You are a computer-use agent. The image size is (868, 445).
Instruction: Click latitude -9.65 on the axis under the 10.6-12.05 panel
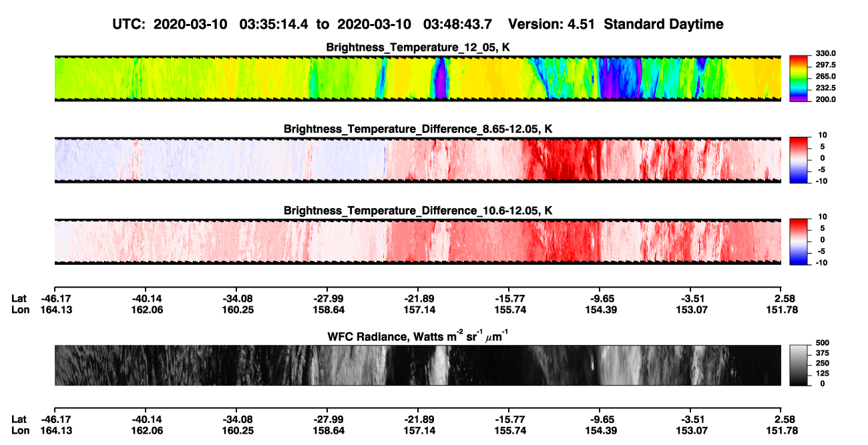(x=600, y=298)
